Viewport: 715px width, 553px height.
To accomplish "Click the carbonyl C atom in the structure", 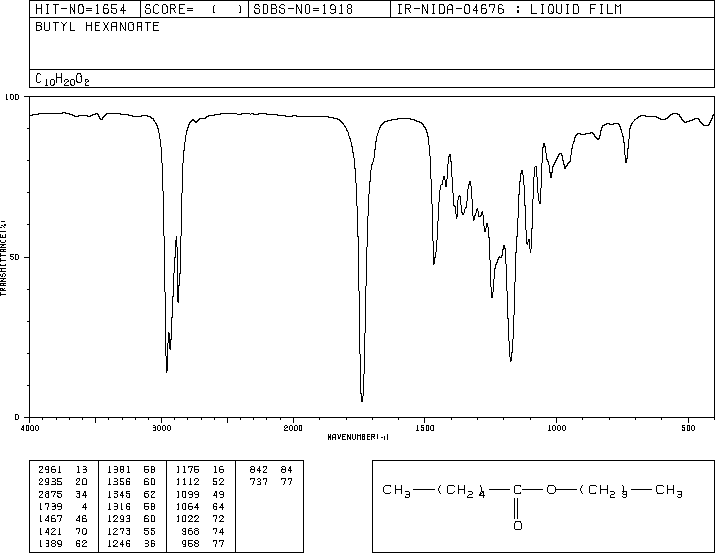I will click(517, 490).
